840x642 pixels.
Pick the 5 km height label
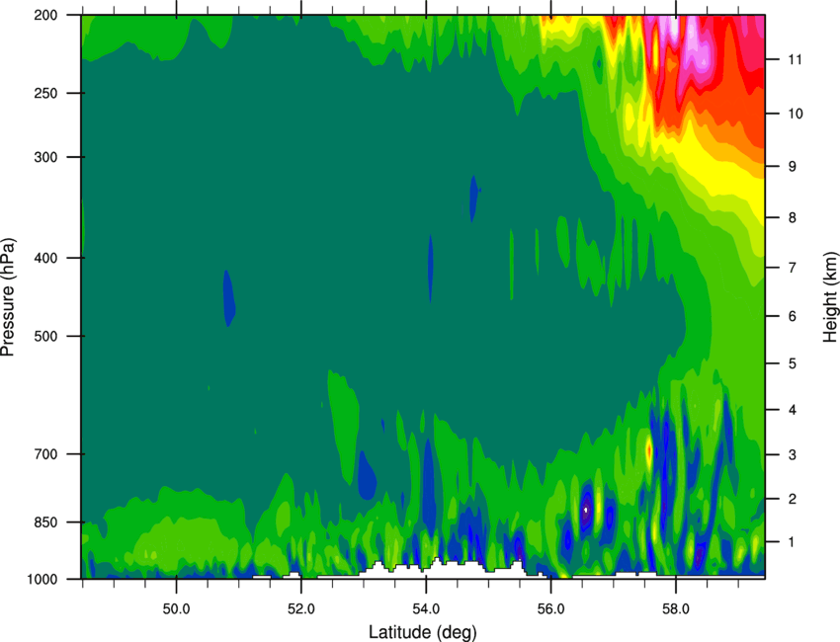(x=793, y=363)
